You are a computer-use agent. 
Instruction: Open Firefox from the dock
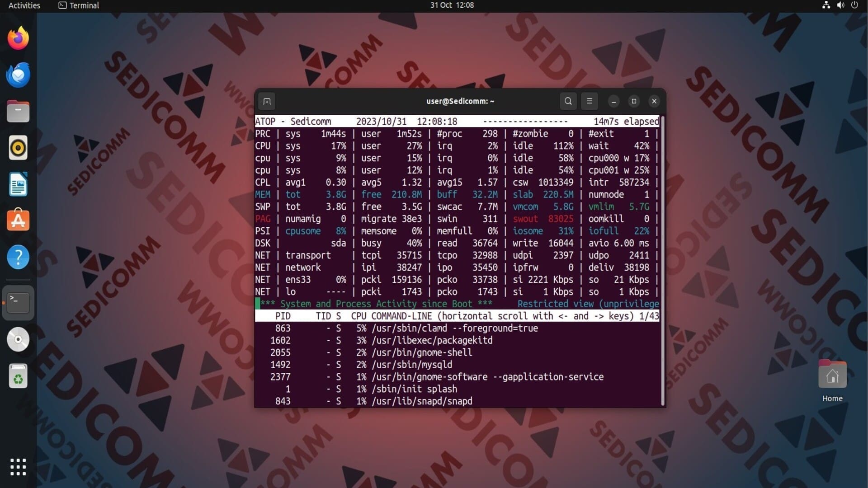pyautogui.click(x=18, y=38)
